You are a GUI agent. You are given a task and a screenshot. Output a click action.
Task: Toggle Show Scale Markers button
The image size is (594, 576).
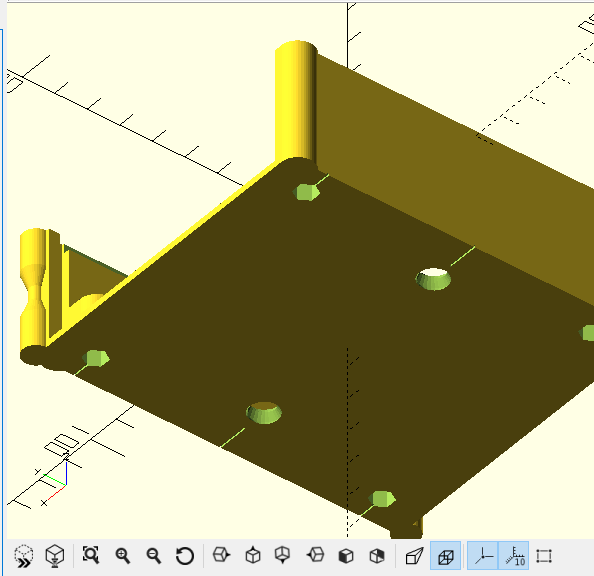(514, 556)
